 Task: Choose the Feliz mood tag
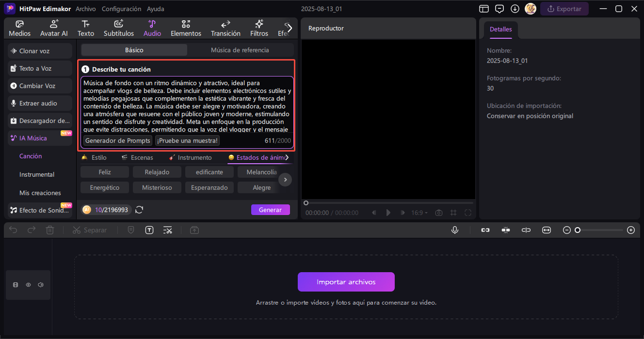click(105, 172)
